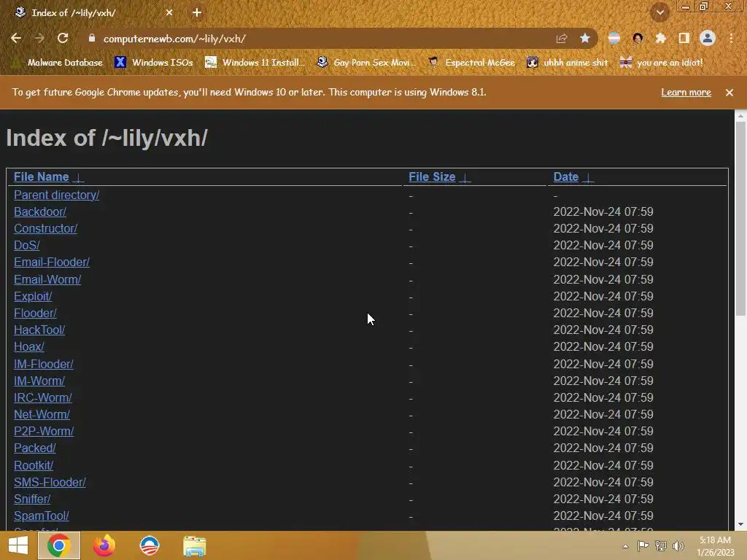
Task: Click the sort arrow next to File Size
Action: tap(465, 178)
